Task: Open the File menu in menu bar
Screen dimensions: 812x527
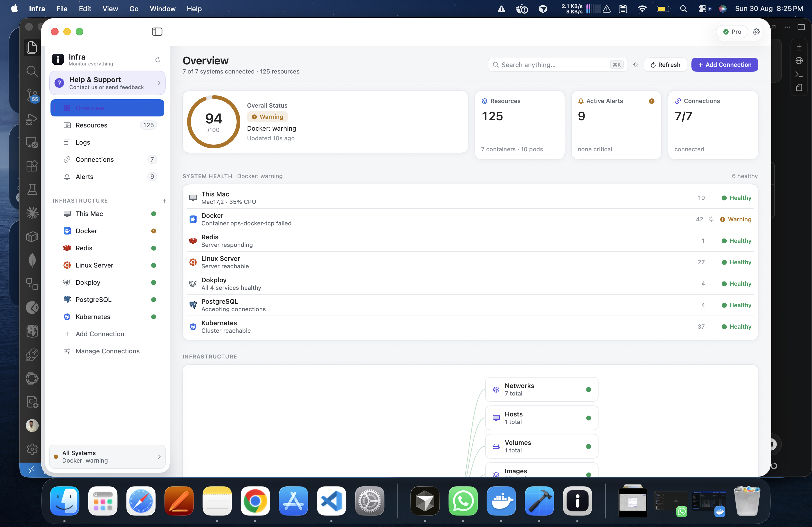Action: coord(62,9)
